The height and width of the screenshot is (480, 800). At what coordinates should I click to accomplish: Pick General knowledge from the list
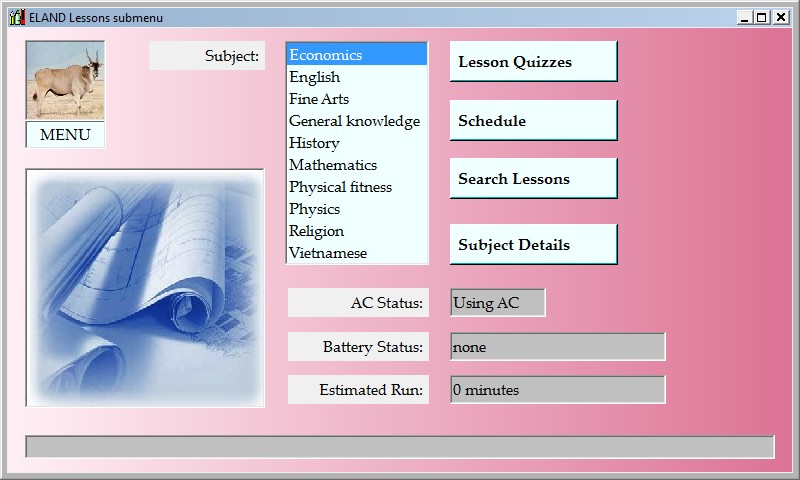(356, 121)
